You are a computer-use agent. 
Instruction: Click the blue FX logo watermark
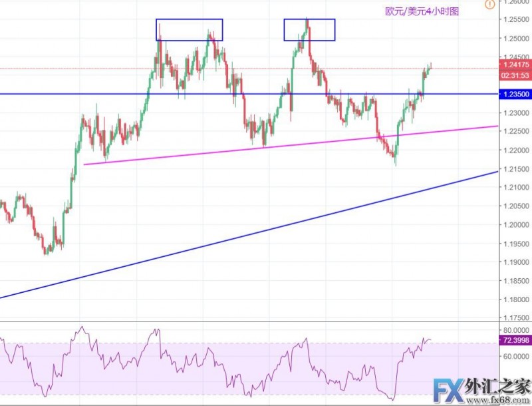[448, 388]
